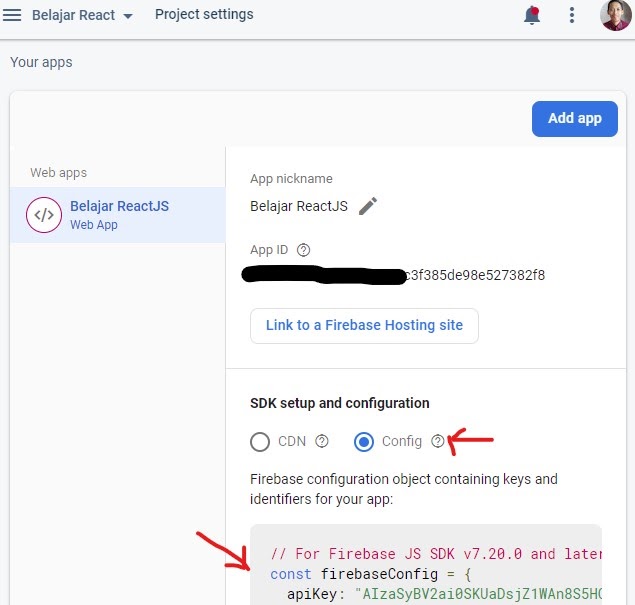Select the Config radio button
635x605 pixels.
click(x=364, y=441)
